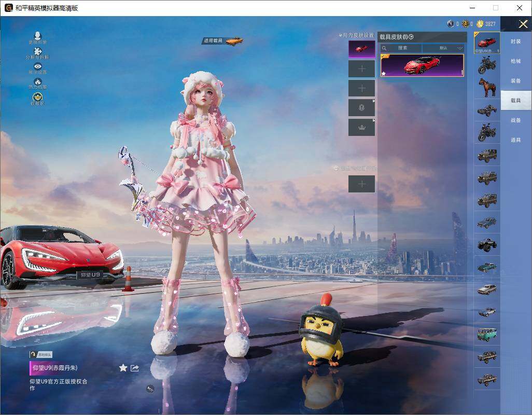This screenshot has width=532, height=415.
Task: Click the 和平精英 app icon in title bar
Action: point(8,8)
